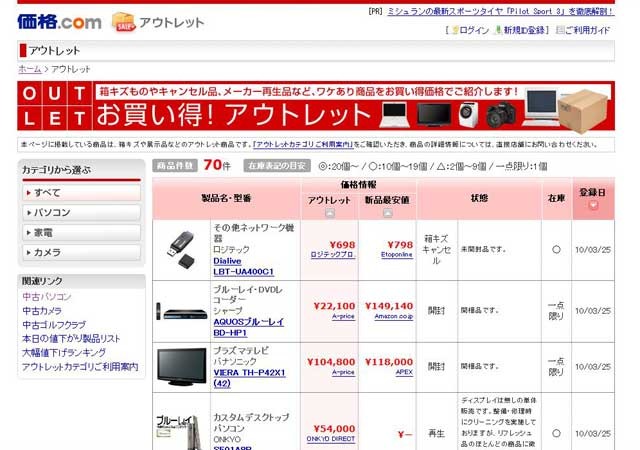Open 中古パソコン related link

(47, 297)
